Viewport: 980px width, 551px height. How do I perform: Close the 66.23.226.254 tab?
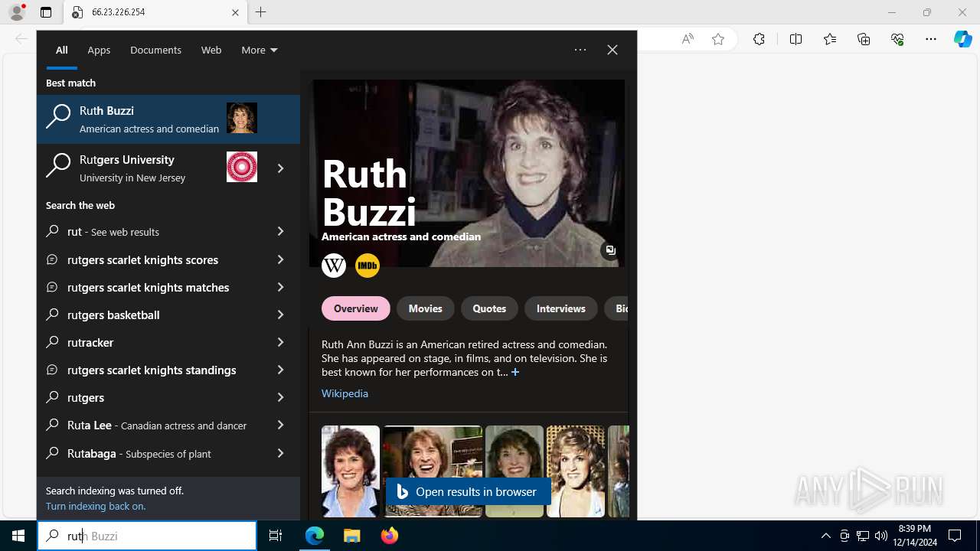click(x=235, y=12)
